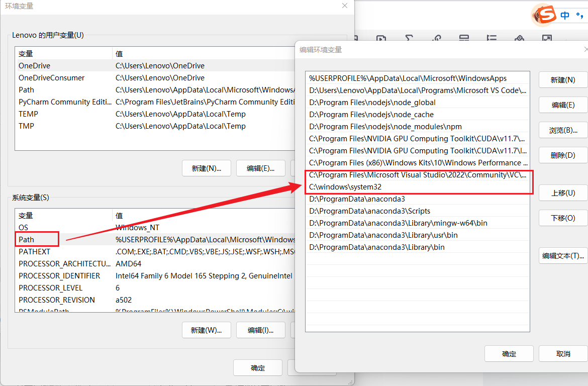Viewport: 588px width, 386px height.
Task: Select the anaconda3\Scripts entry
Action: point(417,211)
